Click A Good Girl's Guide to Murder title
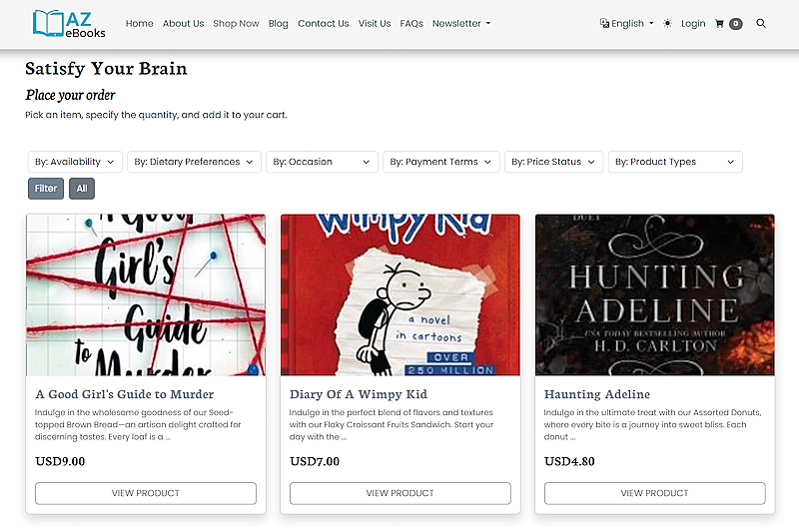The width and height of the screenshot is (799, 532). [125, 394]
